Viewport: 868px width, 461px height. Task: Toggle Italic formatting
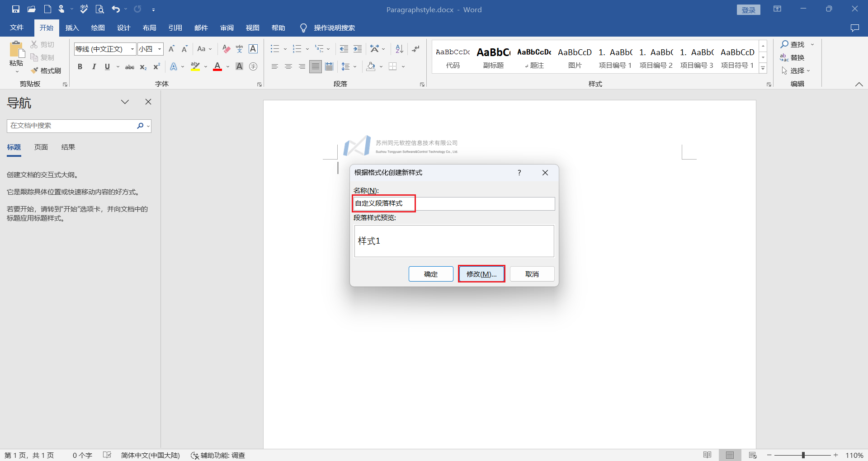pos(94,67)
